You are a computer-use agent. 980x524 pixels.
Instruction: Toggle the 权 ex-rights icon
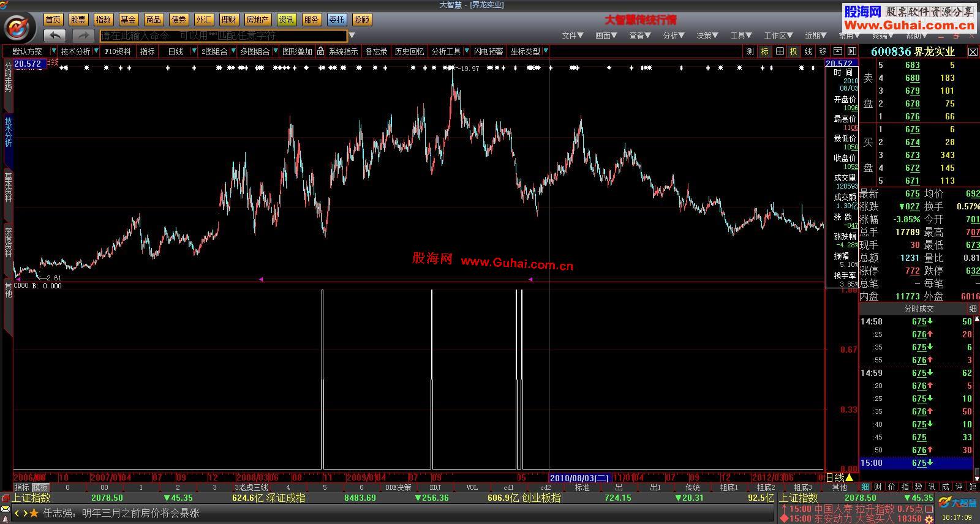pyautogui.click(x=793, y=51)
